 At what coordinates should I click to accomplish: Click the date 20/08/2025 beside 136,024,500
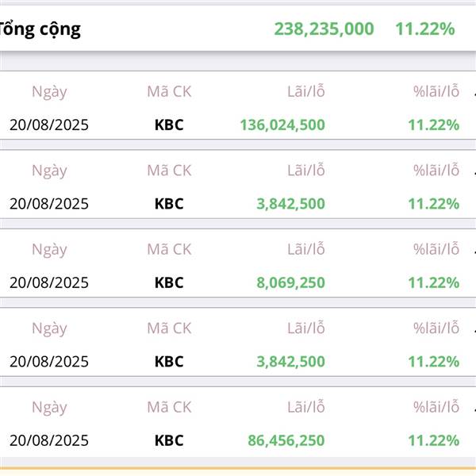pyautogui.click(x=49, y=125)
